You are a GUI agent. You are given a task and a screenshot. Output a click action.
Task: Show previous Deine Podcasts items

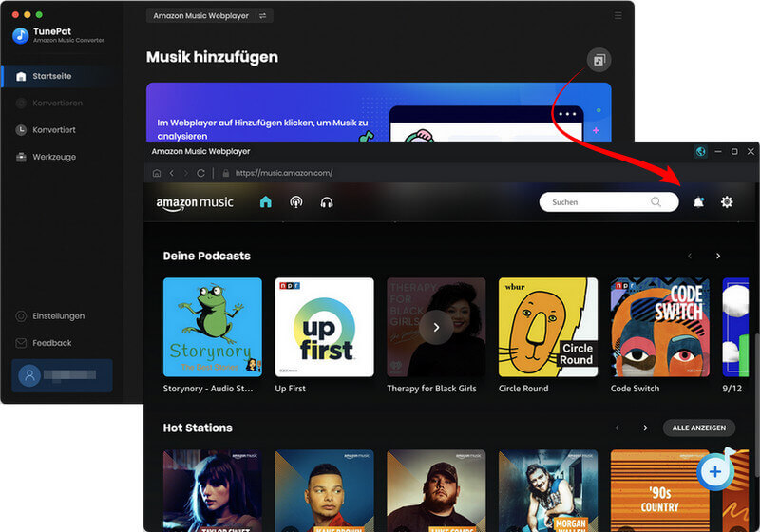coord(690,256)
